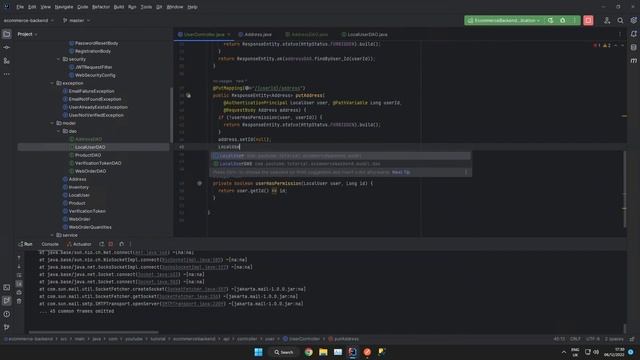
Task: Click project tree vertical scrollbar
Action: tap(171, 115)
